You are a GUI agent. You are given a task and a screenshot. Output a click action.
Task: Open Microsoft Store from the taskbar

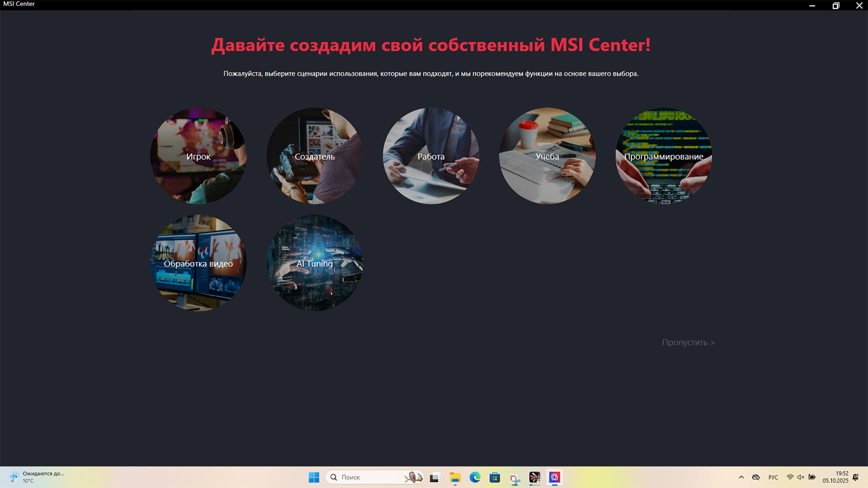pyautogui.click(x=495, y=477)
